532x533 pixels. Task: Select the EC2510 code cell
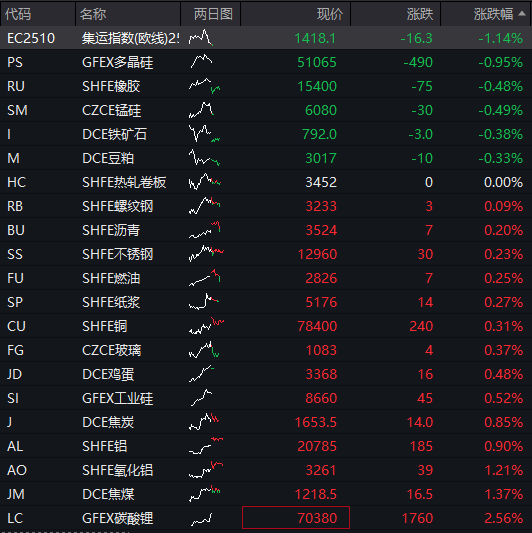31,38
